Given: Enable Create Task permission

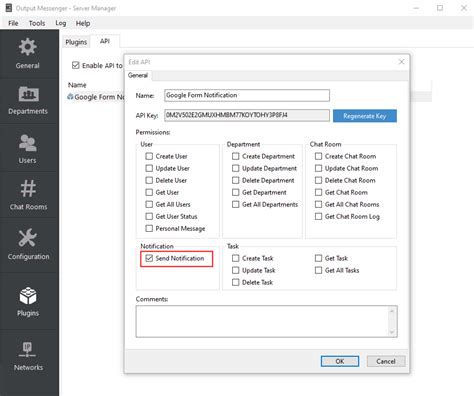Looking at the screenshot, I should point(236,258).
